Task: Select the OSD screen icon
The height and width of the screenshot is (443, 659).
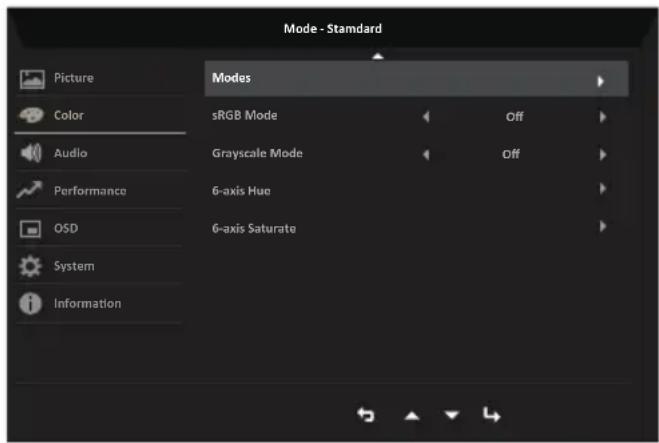Action: tap(31, 229)
